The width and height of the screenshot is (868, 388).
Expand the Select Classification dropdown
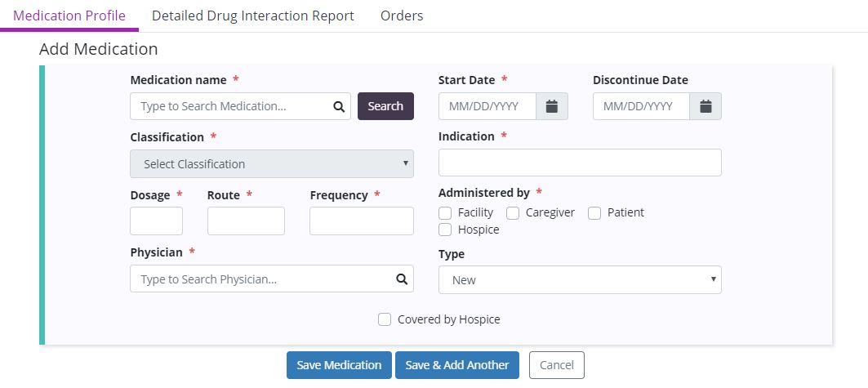(271, 164)
